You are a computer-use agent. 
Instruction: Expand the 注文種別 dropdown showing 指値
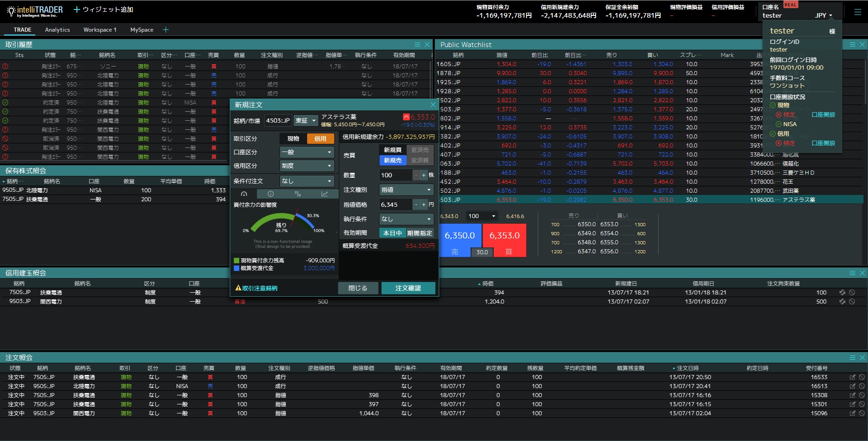click(406, 190)
